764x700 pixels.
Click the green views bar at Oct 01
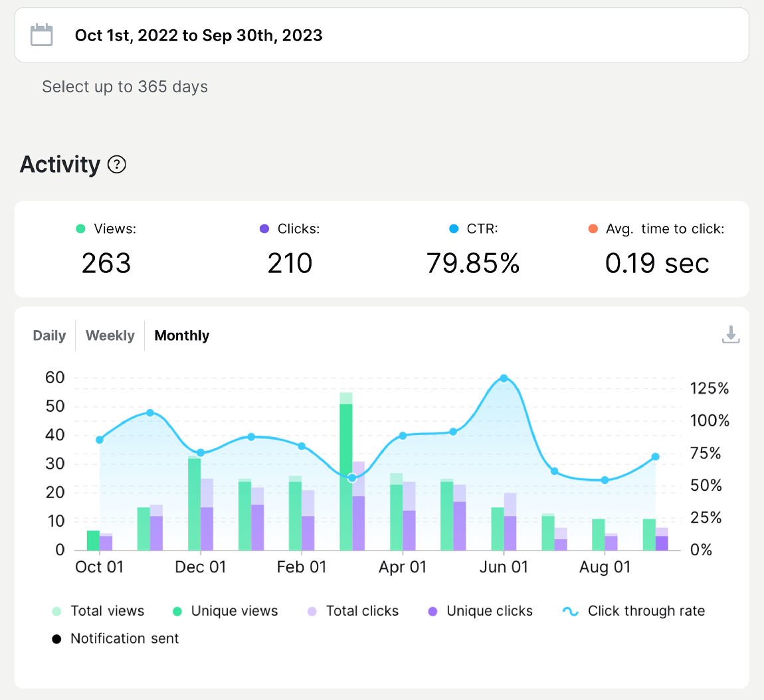click(93, 540)
